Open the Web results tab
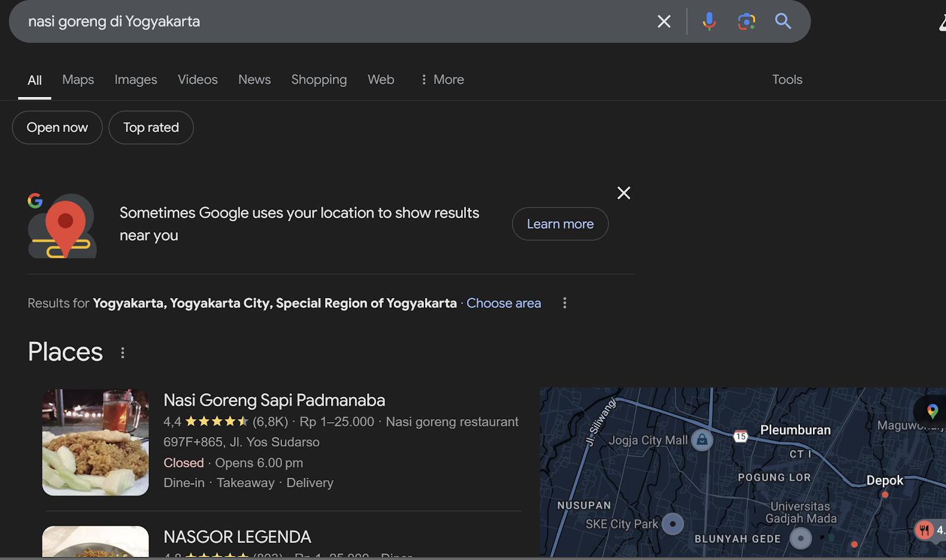This screenshot has height=560, width=946. [x=381, y=79]
